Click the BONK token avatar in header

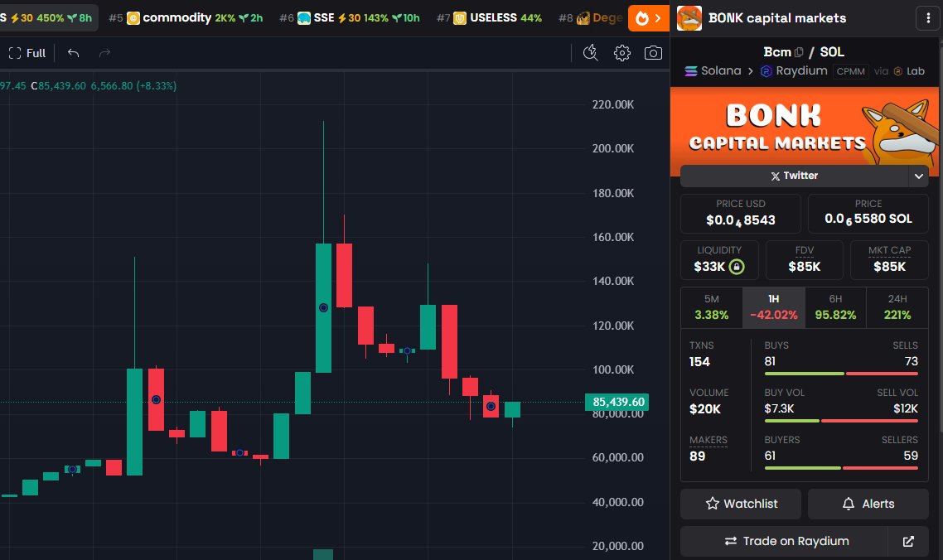[x=689, y=18]
